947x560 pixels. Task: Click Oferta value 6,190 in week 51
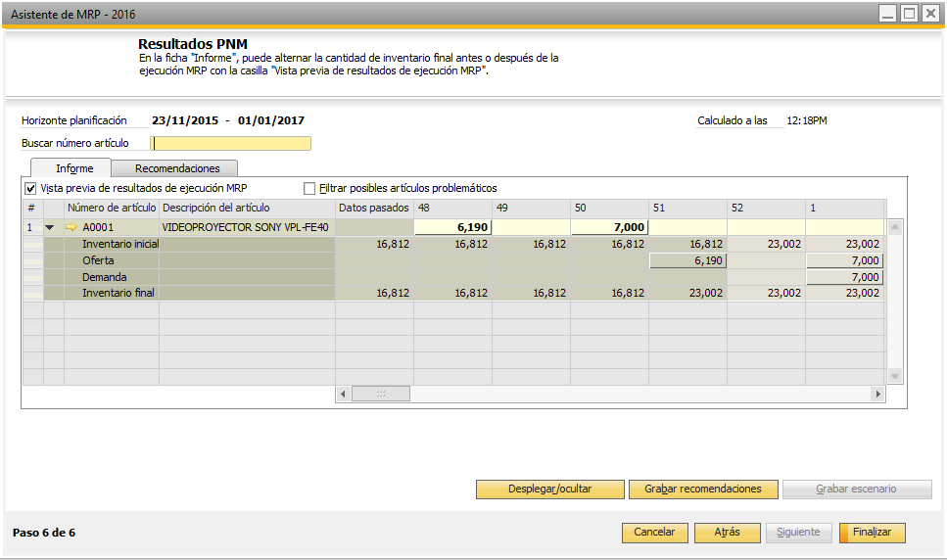[x=688, y=260]
